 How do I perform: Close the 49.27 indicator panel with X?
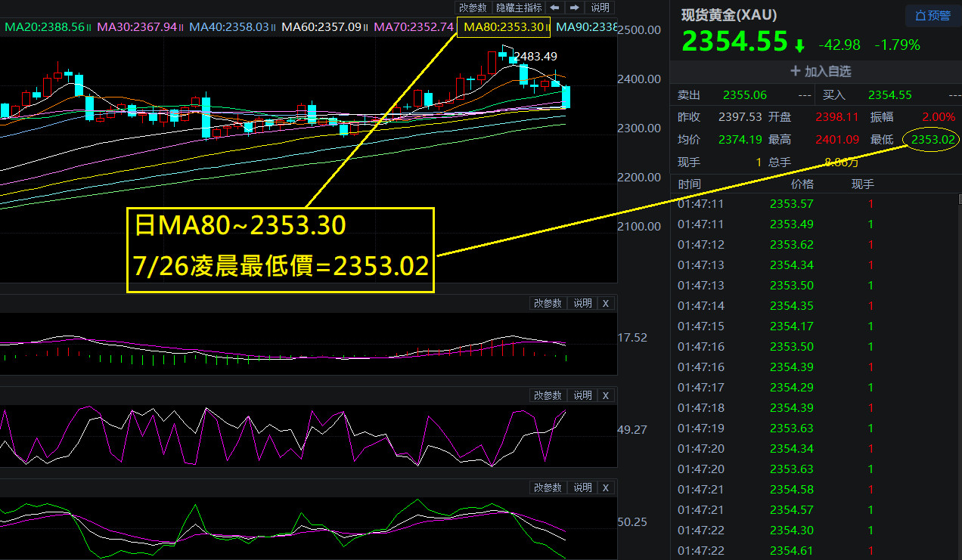[x=606, y=395]
